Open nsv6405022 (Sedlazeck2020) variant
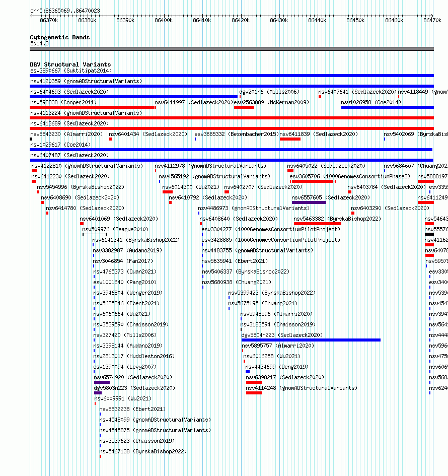 pyautogui.click(x=326, y=166)
